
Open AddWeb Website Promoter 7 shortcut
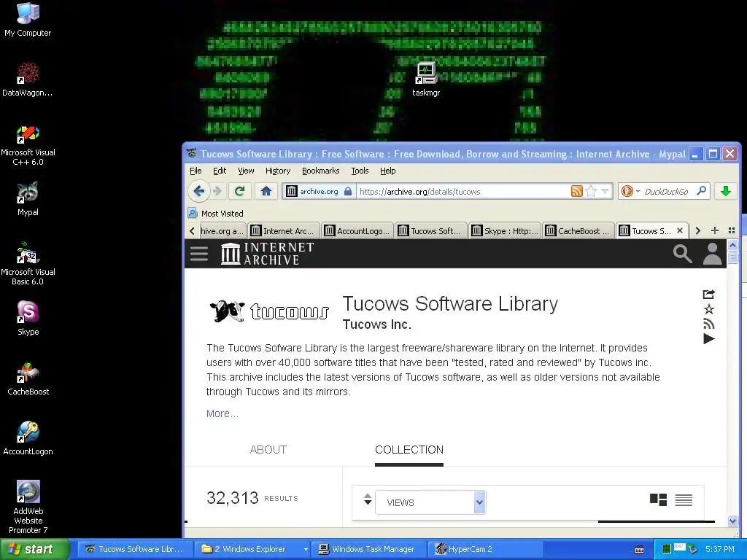28,507
